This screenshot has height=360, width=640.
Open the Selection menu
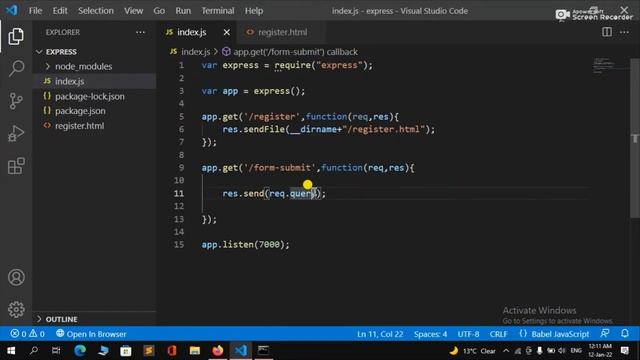pyautogui.click(x=96, y=11)
